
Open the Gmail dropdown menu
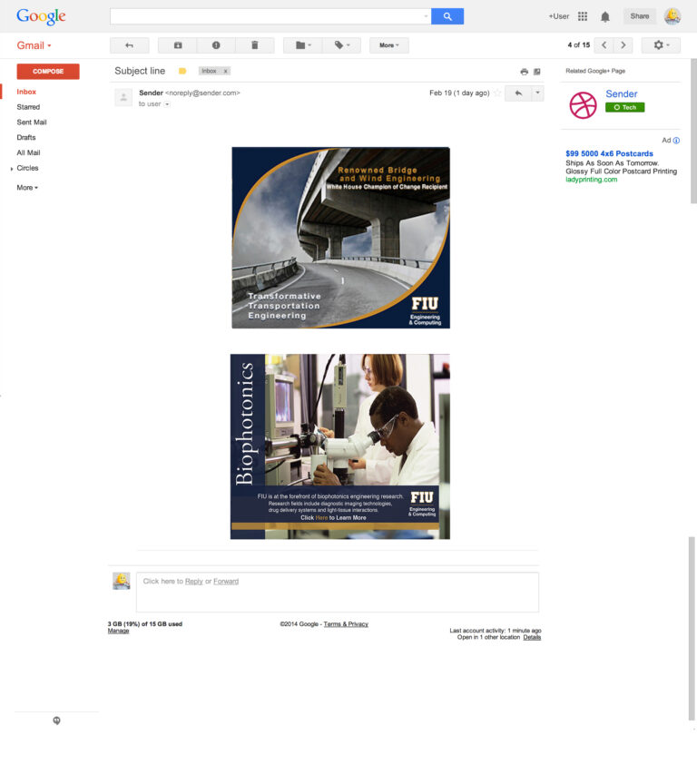point(34,45)
